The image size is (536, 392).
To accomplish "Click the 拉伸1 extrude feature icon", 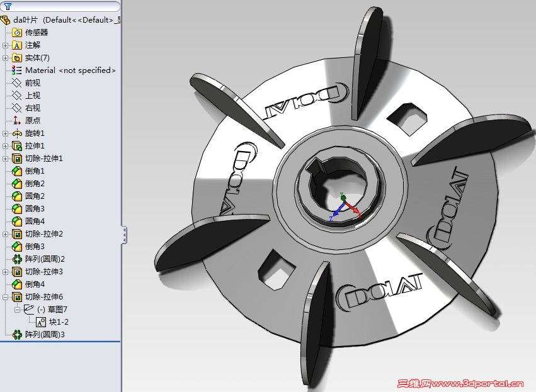I will point(17,146).
